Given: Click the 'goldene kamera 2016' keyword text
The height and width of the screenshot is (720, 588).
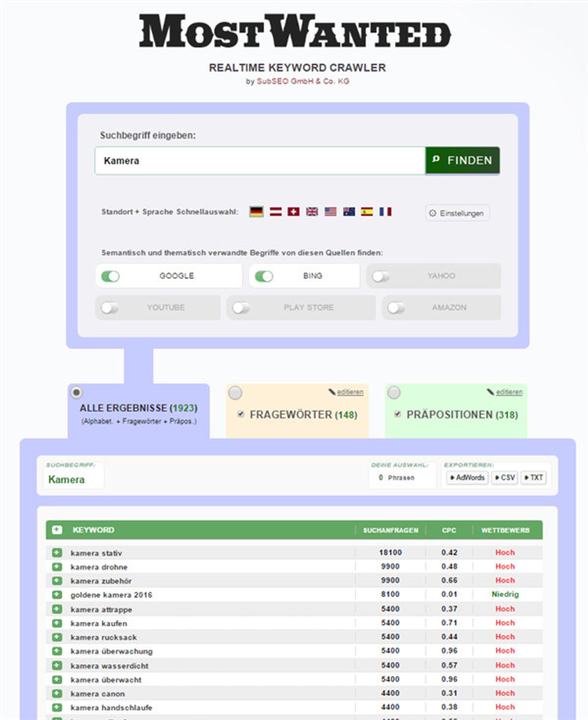Looking at the screenshot, I should pos(111,595).
